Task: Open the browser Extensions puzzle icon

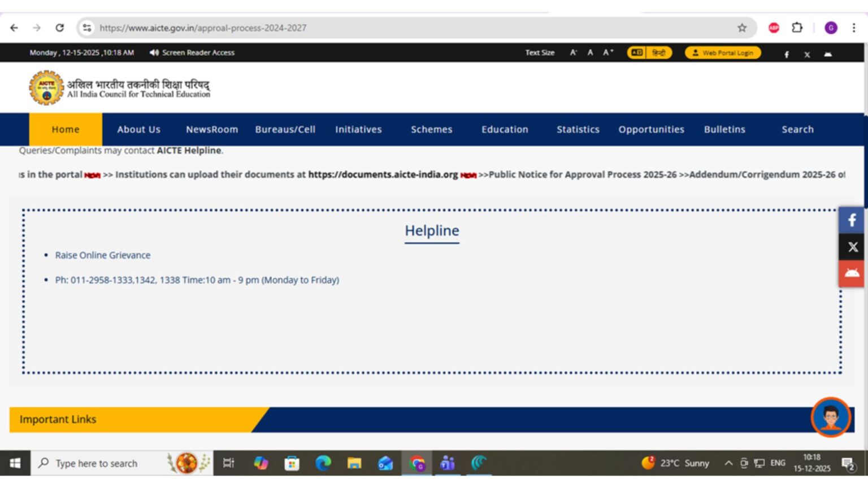Action: coord(797,28)
